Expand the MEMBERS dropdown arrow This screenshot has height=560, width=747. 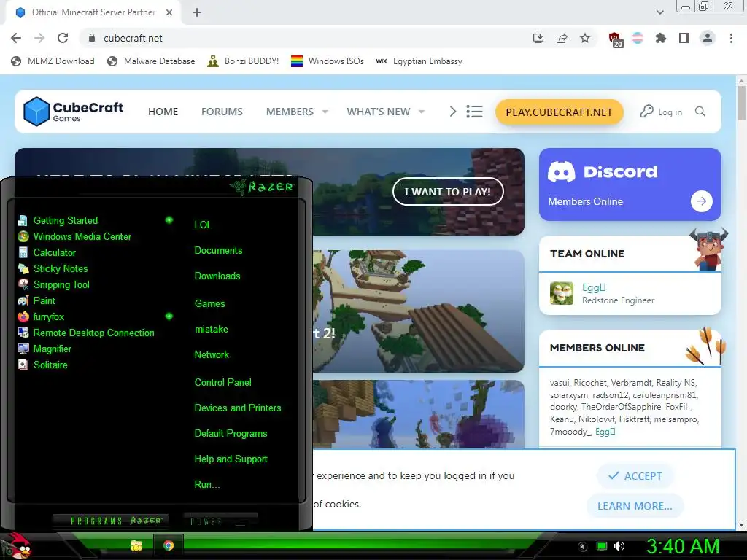[x=325, y=112]
